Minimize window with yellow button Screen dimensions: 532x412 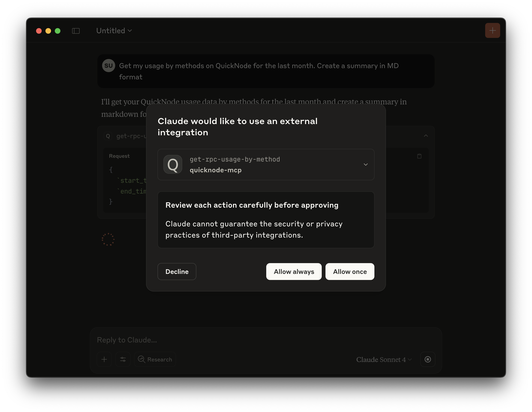(x=48, y=31)
